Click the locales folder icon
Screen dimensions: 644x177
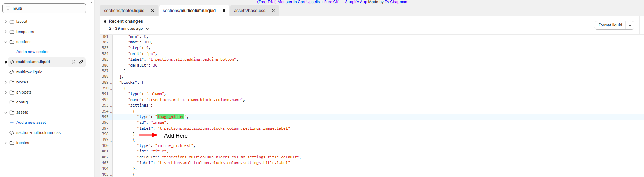(x=12, y=143)
